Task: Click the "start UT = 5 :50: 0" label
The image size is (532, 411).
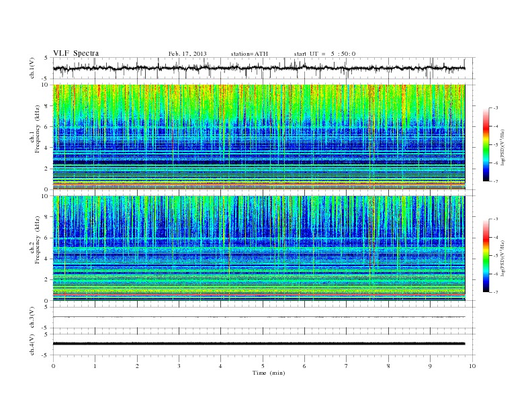Action: coord(324,54)
